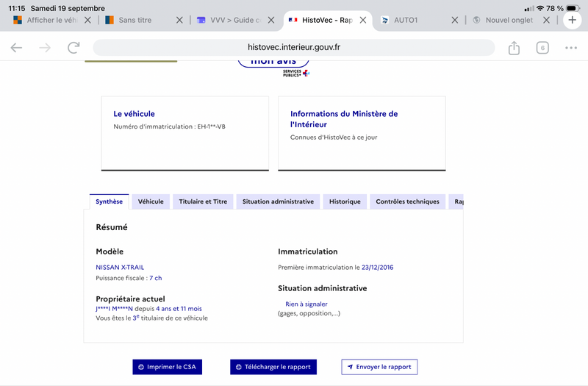Click 'Connues d'HistoVec à ce jour' text
This screenshot has width=588, height=386.
[334, 137]
